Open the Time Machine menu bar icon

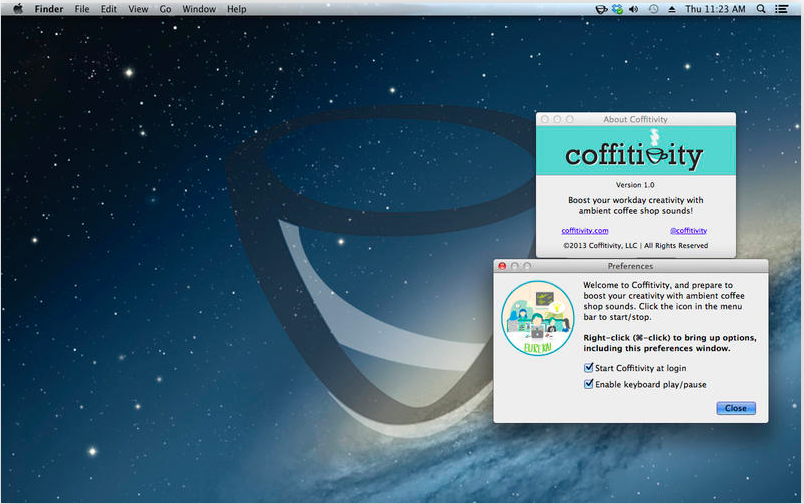tap(653, 9)
